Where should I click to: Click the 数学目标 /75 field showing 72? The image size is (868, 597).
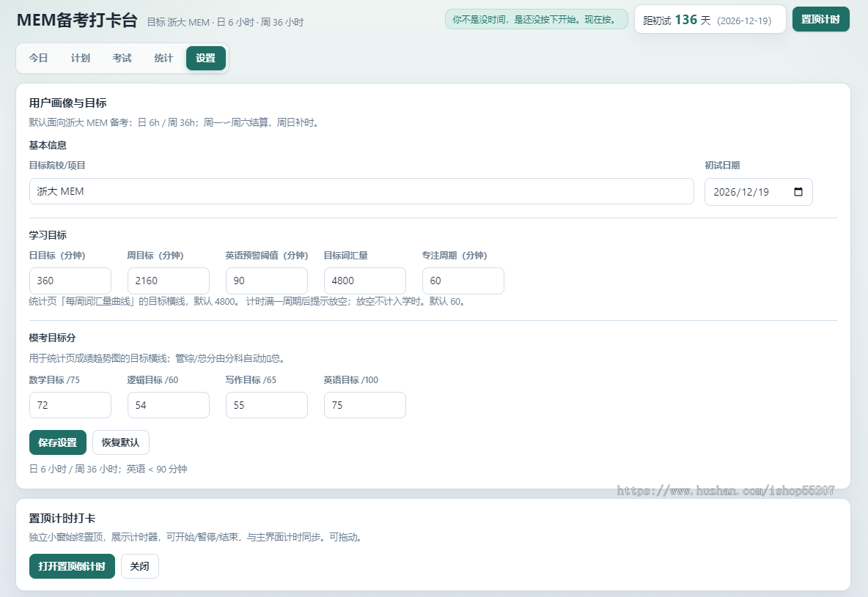click(x=70, y=405)
